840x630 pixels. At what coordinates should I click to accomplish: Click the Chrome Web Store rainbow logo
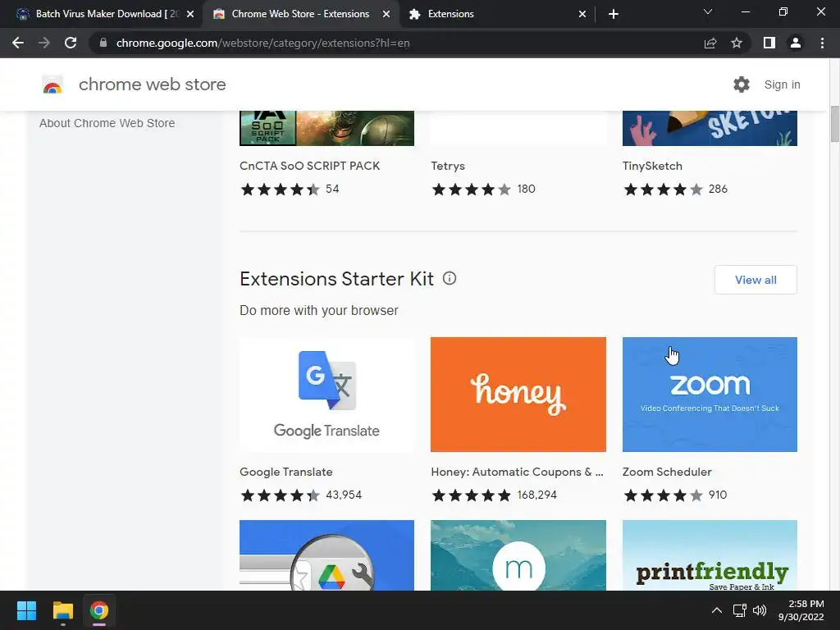52,84
